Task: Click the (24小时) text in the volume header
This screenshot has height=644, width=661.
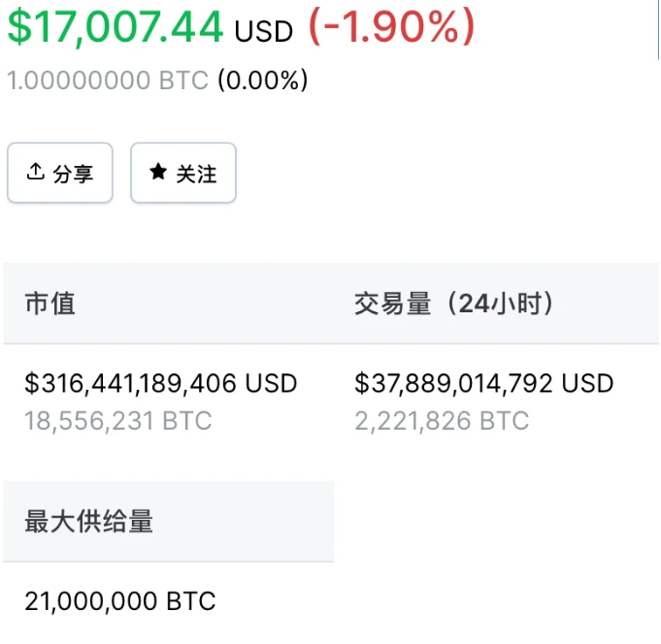Action: click(x=500, y=304)
